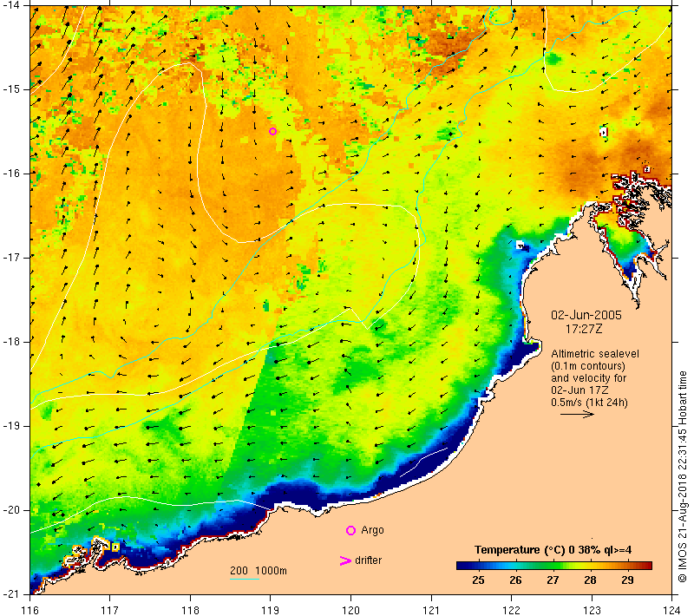Click the latitude axis label -16
This screenshot has height=616, width=694.
click(x=11, y=173)
